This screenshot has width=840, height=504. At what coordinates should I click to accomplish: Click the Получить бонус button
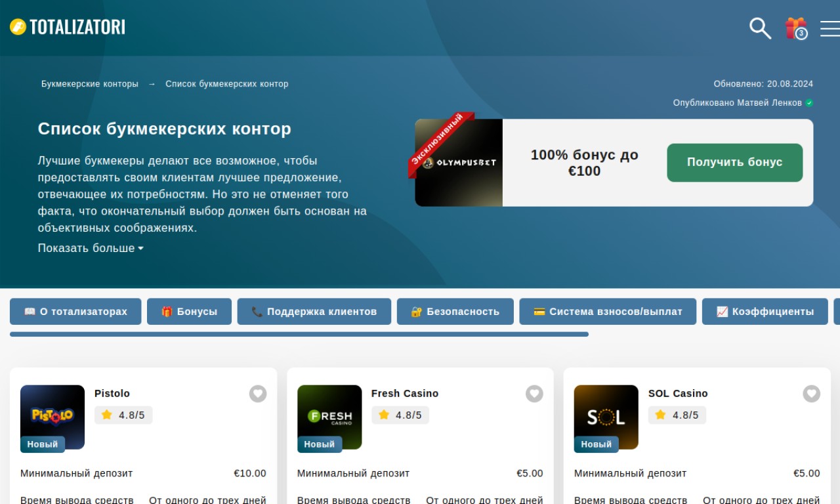click(735, 163)
